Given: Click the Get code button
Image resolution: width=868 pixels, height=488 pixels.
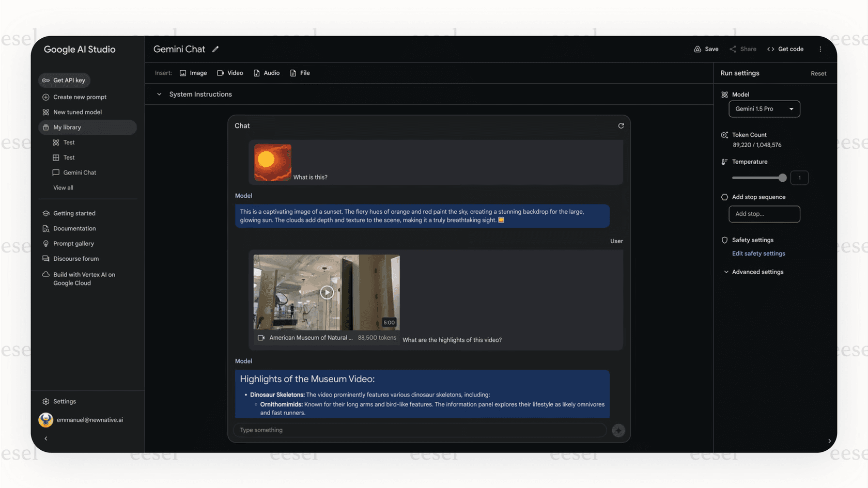Looking at the screenshot, I should (785, 49).
